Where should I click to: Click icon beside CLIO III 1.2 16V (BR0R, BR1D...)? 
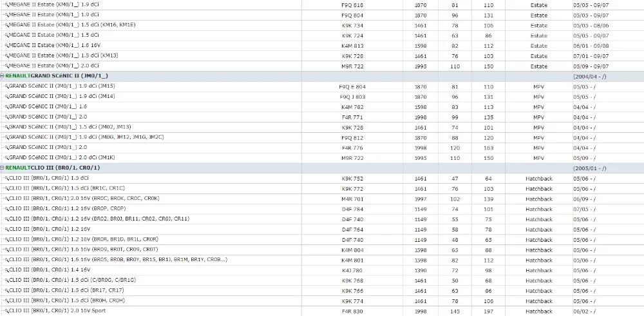click(6, 240)
